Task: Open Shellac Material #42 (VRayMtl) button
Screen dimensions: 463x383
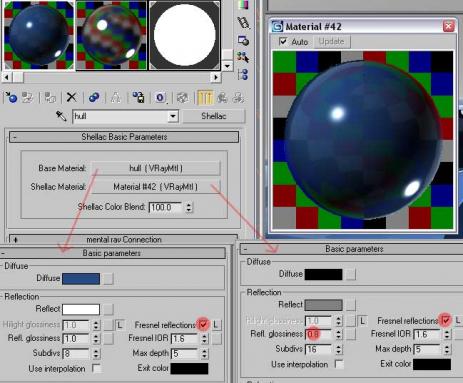Action: click(156, 187)
